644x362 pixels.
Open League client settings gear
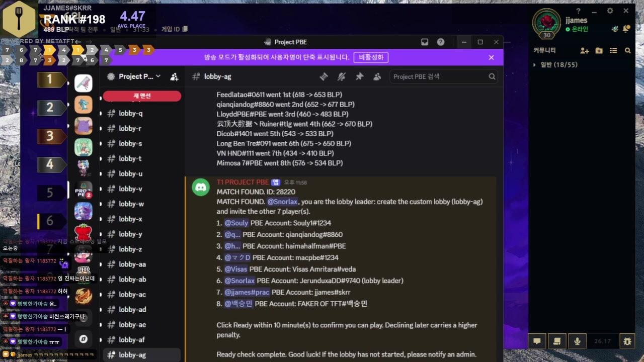610,11
